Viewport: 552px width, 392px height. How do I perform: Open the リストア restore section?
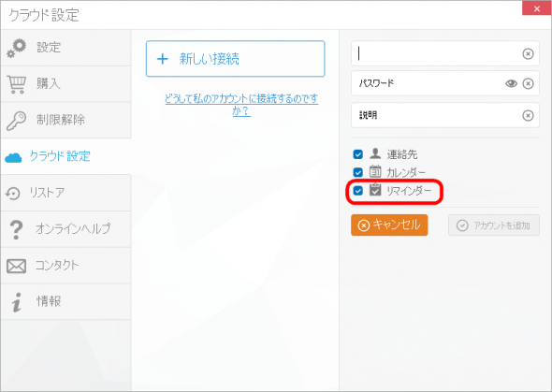[65, 193]
